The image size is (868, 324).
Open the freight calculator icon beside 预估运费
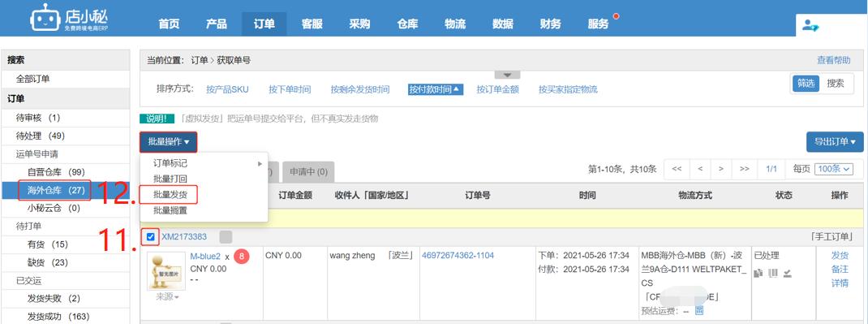pos(699,310)
